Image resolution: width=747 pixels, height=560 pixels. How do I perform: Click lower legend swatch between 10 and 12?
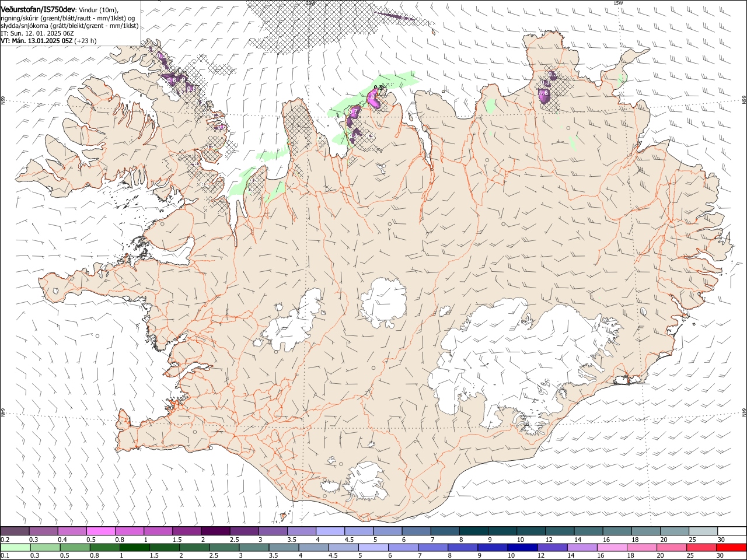(522, 547)
